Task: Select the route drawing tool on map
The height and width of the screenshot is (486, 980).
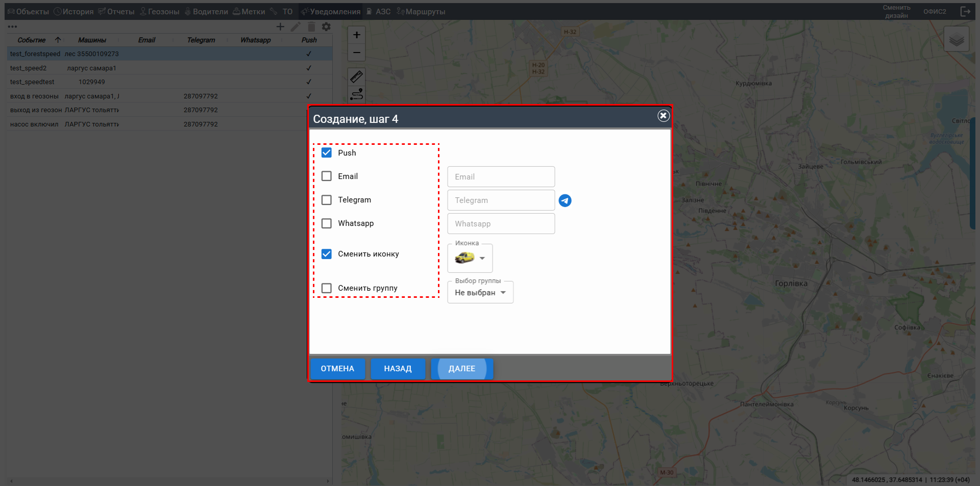Action: [x=357, y=94]
